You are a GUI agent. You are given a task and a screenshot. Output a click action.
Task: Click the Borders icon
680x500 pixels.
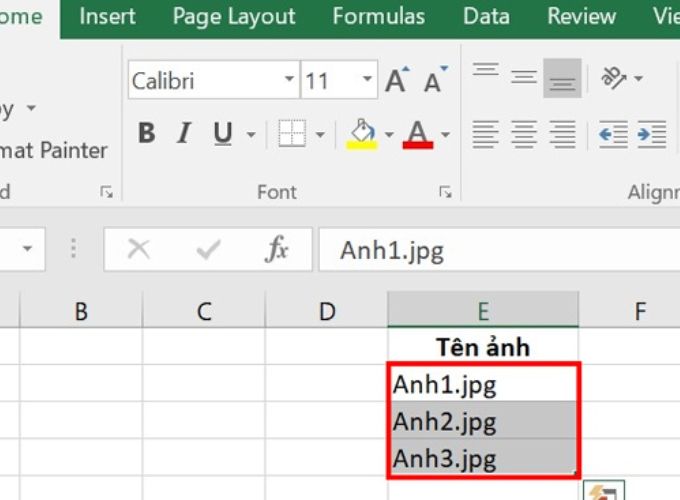292,133
